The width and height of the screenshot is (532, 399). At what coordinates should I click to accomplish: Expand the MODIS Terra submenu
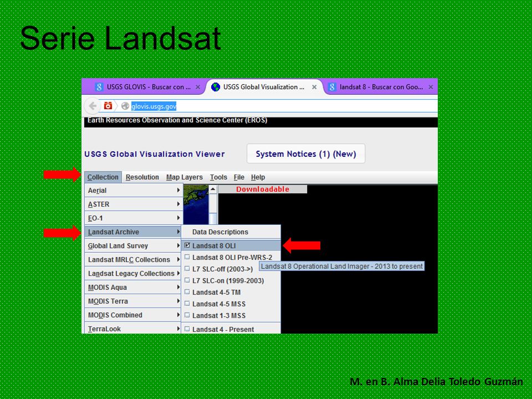(x=133, y=301)
